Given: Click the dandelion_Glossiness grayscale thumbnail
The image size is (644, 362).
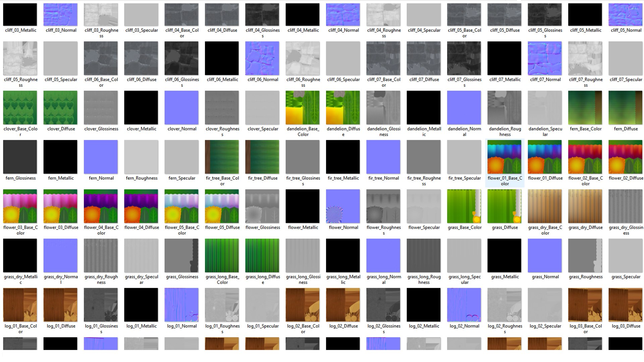Looking at the screenshot, I should 383,108.
